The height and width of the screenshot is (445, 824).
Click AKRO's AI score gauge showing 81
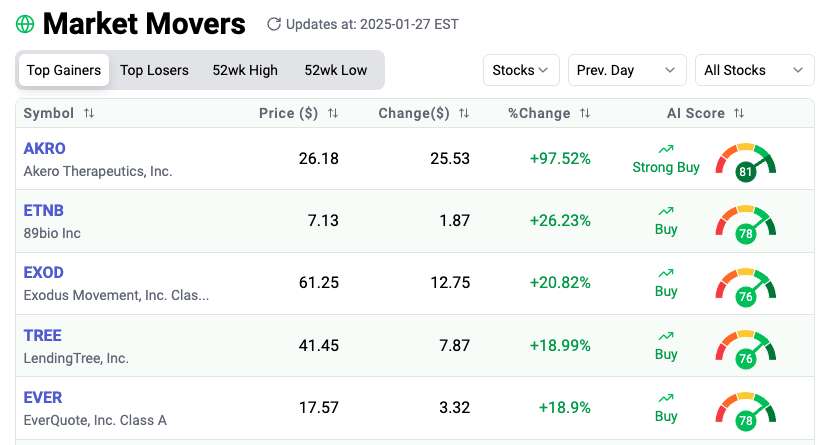pos(745,161)
